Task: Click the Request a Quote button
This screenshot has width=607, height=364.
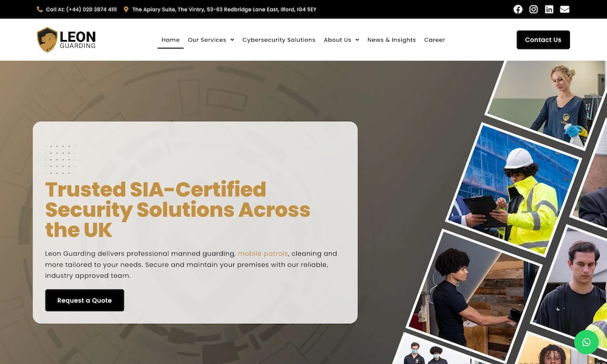Action: (x=84, y=300)
